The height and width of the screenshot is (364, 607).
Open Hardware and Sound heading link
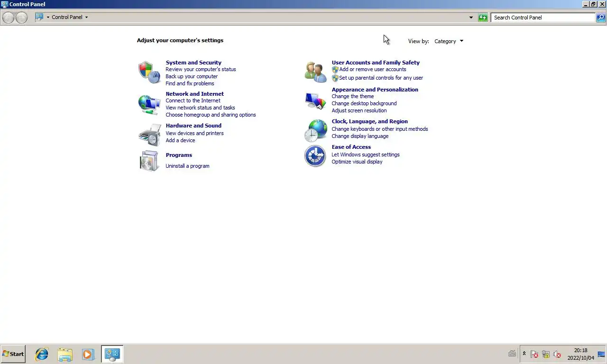tap(193, 126)
